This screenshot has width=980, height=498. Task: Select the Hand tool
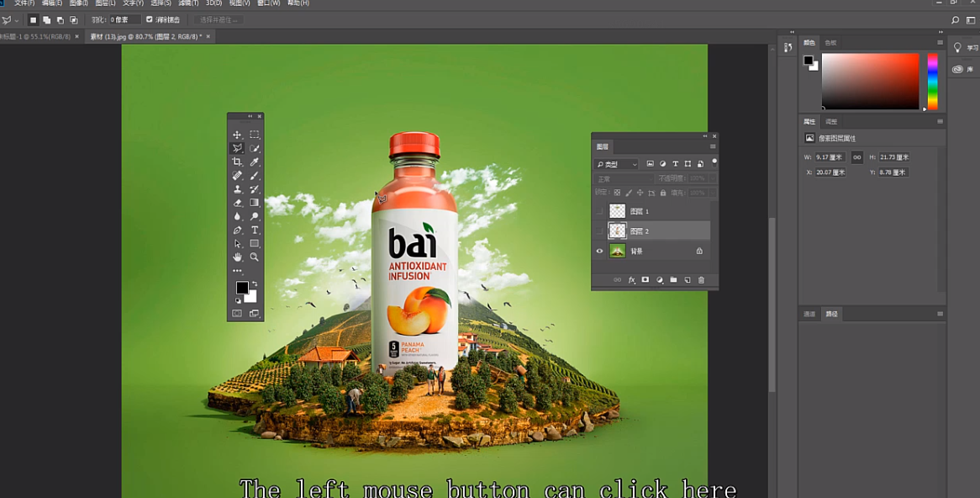(x=237, y=257)
